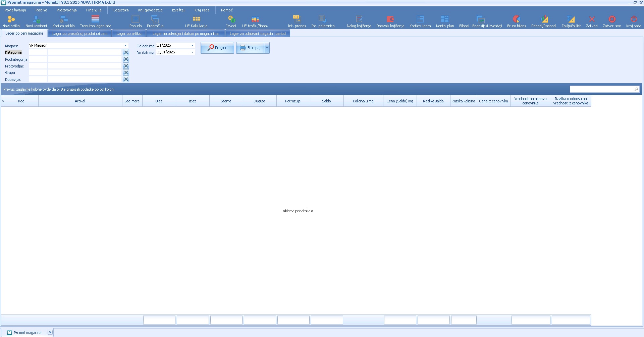Create a Ponuda from the toolbar
Image resolution: width=644 pixels, height=337 pixels.
tap(136, 21)
